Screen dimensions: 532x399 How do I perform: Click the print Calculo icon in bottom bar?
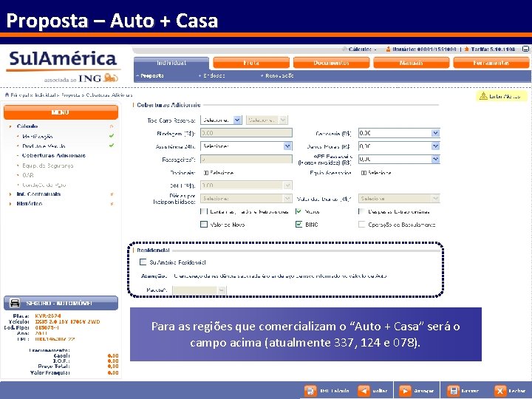pyautogui.click(x=310, y=391)
